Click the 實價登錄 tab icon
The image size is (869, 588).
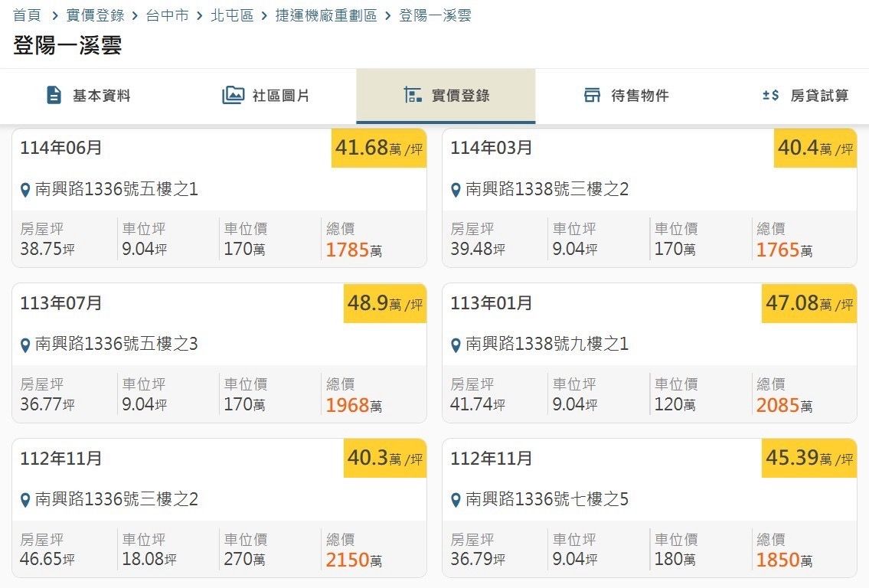413,96
